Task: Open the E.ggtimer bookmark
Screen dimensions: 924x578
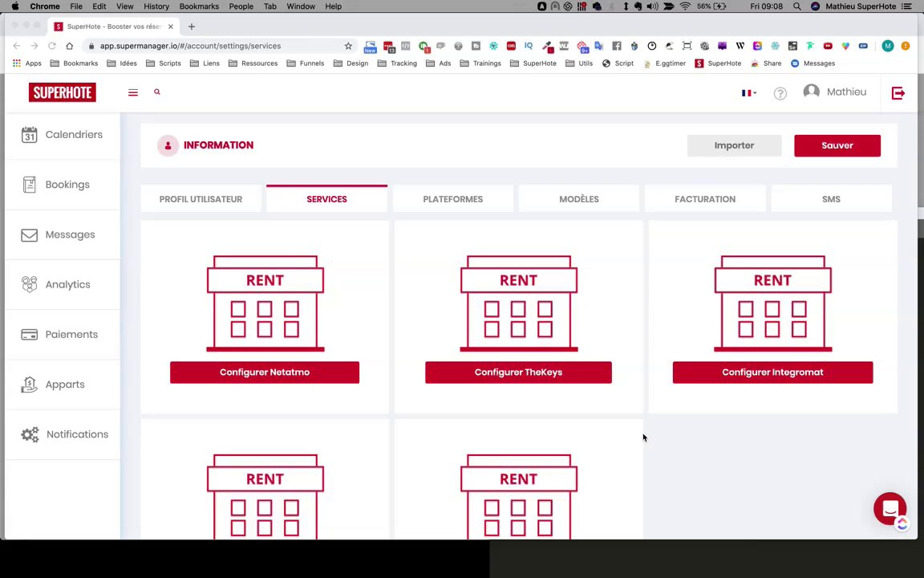Action: [x=664, y=63]
